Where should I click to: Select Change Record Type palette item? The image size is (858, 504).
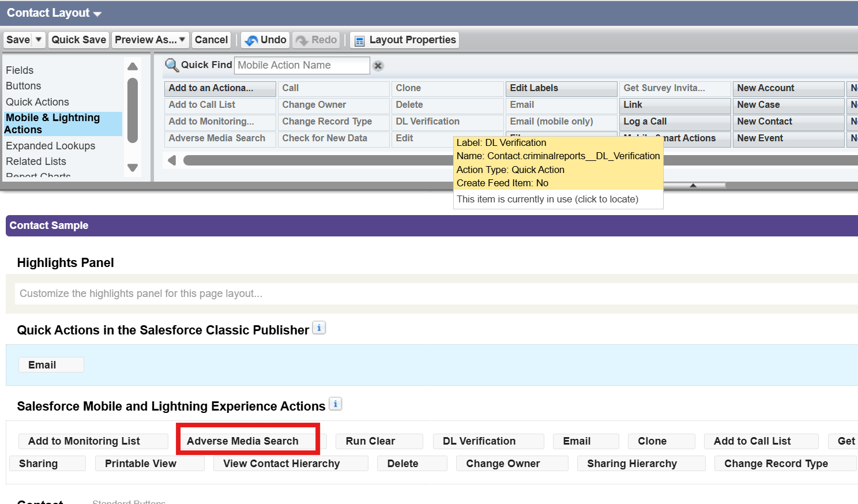(x=334, y=122)
